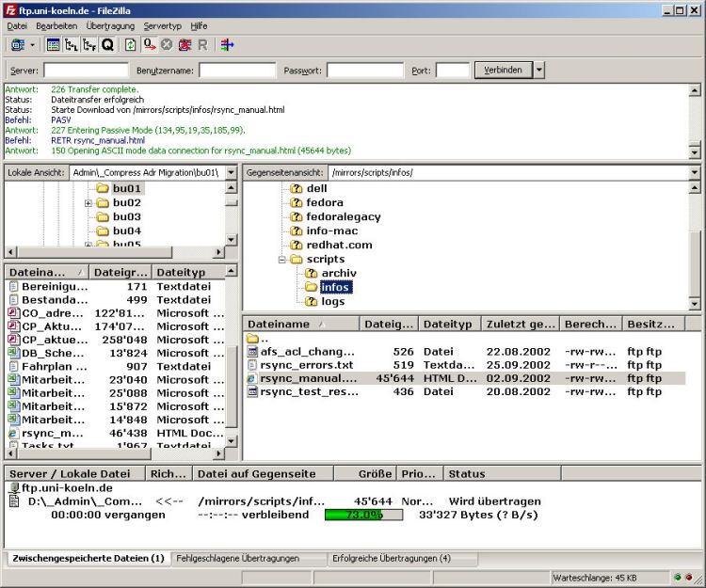Open dropdown arrow next to Verbinden

coord(538,71)
